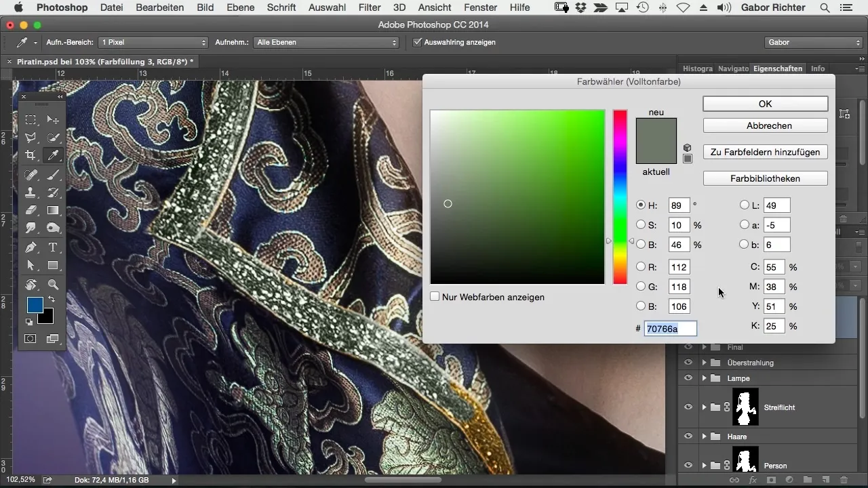Create new adjustment layer icon
Screen dimensions: 868x488
tap(789, 479)
